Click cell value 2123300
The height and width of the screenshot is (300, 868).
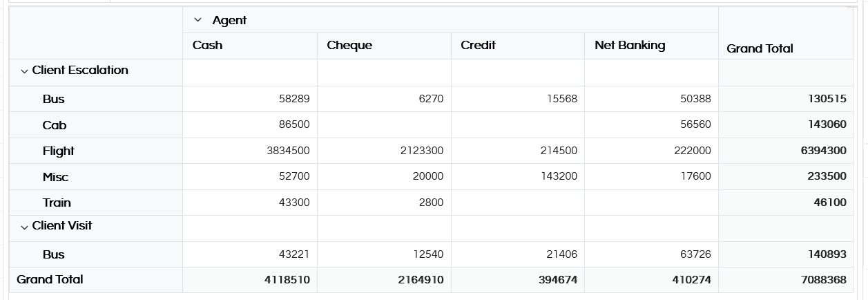(422, 151)
